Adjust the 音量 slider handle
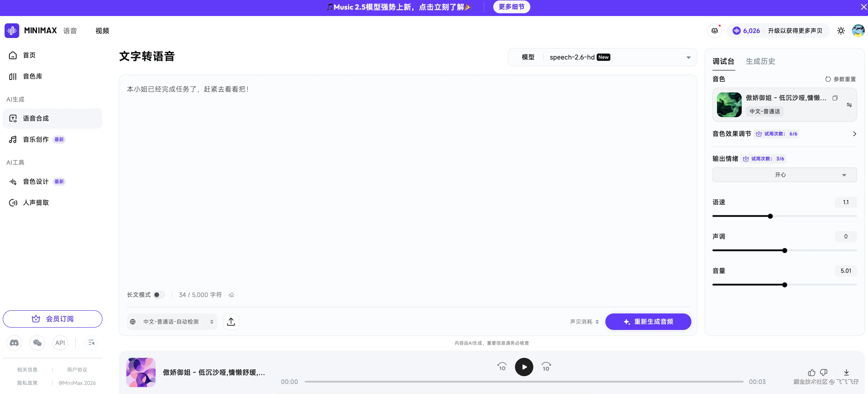The image size is (868, 394). coord(785,285)
